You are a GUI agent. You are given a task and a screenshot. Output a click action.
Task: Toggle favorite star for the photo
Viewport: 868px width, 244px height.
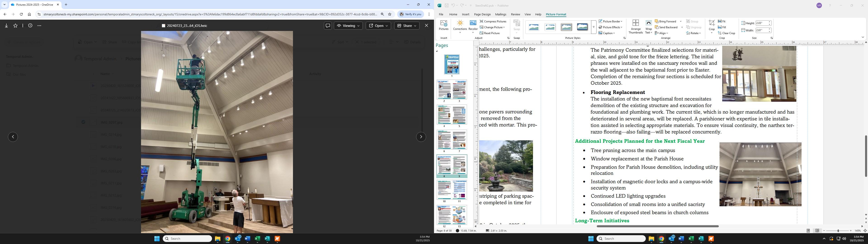[x=16, y=26]
